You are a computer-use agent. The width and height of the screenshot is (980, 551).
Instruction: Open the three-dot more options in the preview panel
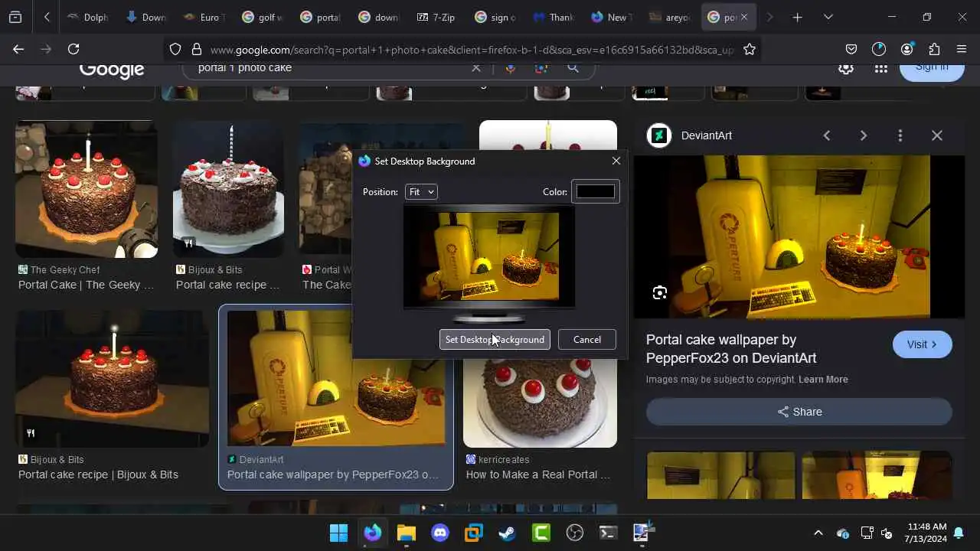coord(900,135)
